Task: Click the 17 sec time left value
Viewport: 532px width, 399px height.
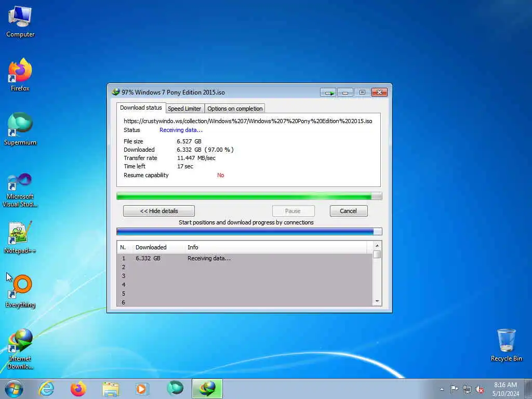Action: pyautogui.click(x=185, y=166)
